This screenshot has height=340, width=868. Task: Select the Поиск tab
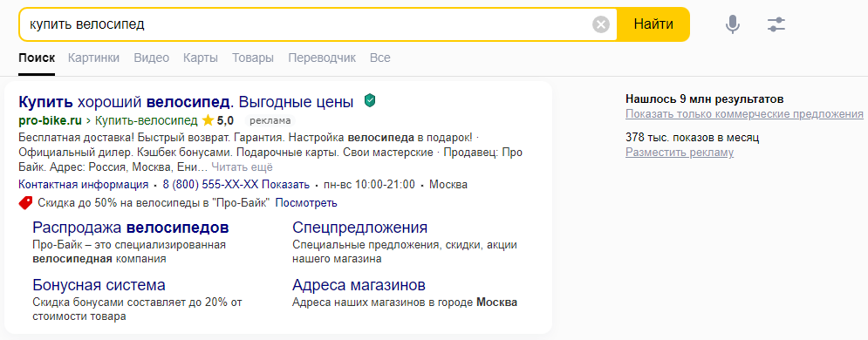[x=37, y=58]
